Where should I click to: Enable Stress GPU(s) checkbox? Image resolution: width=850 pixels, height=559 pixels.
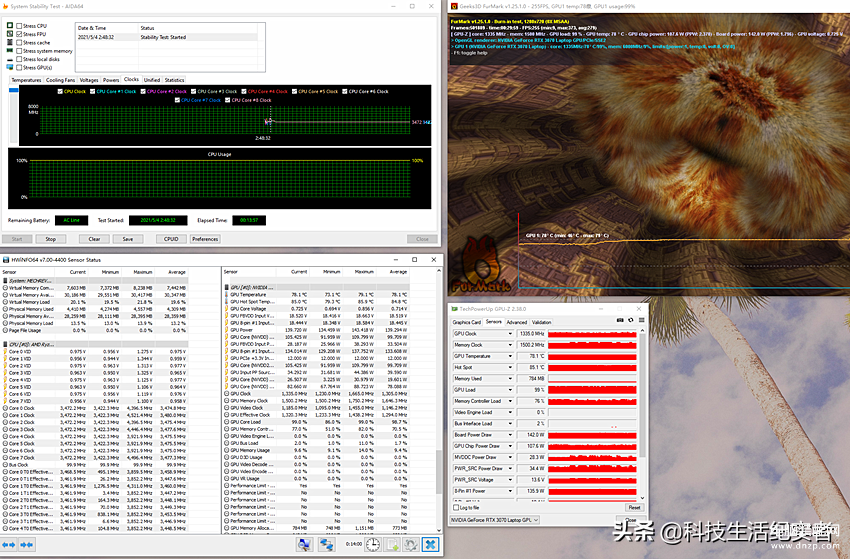[20, 67]
